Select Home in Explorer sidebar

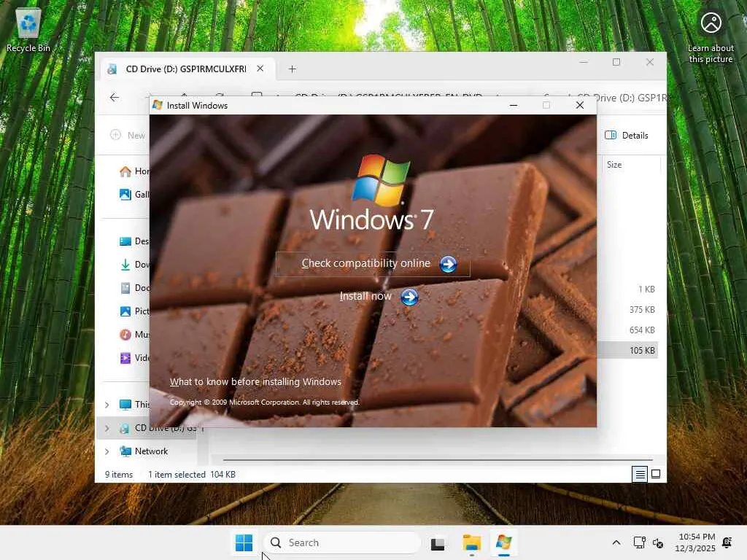[x=135, y=171]
